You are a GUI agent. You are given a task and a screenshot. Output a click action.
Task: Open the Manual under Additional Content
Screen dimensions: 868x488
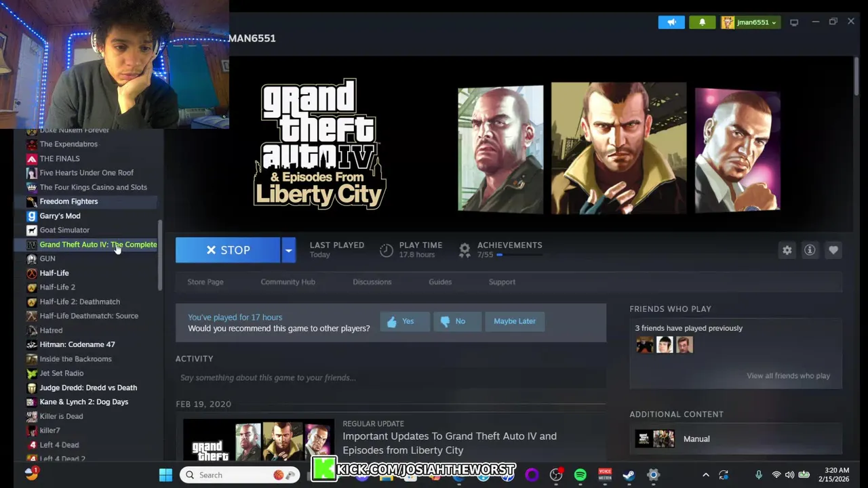point(736,439)
